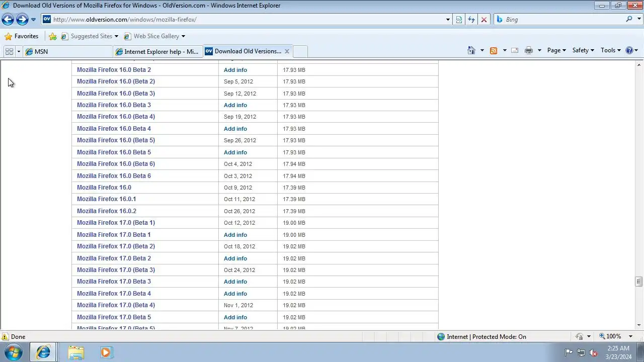
Task: Open a new blank tab
Action: point(300,51)
